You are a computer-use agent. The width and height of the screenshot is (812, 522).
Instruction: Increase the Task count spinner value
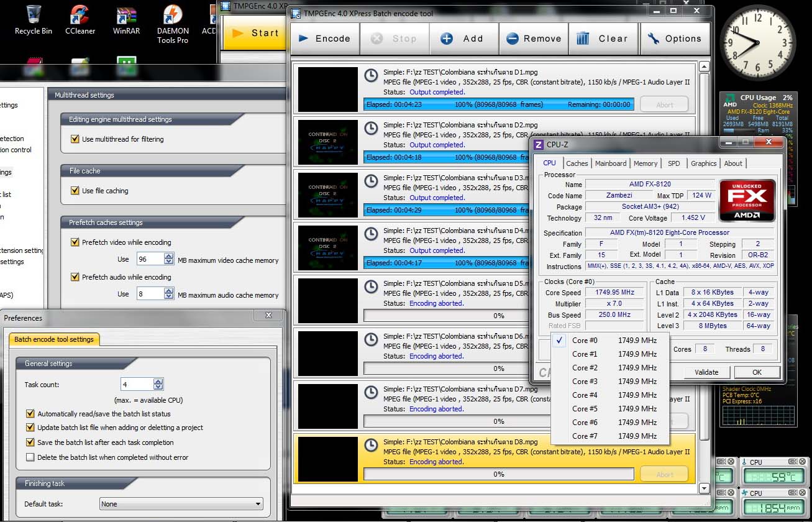pos(158,382)
